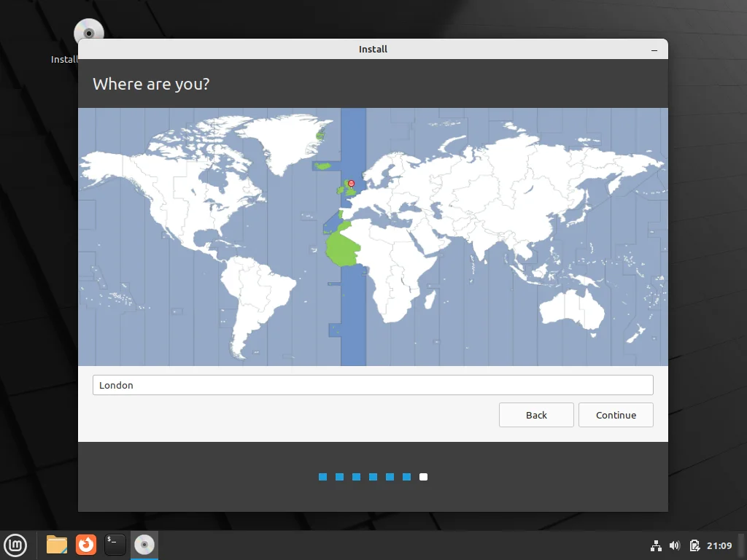Open the Install desktop disc icon

coord(88,34)
